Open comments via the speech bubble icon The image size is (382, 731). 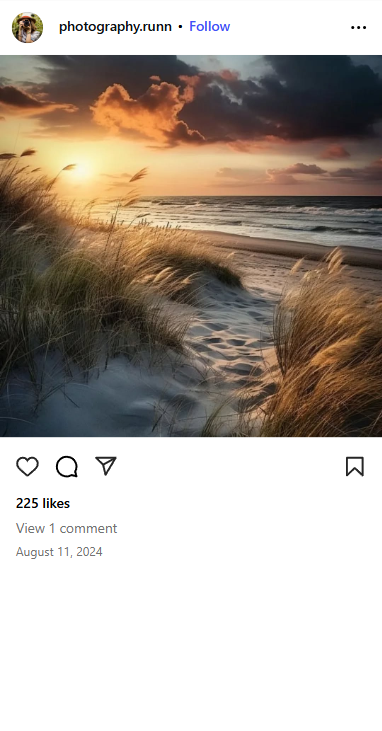pos(67,467)
